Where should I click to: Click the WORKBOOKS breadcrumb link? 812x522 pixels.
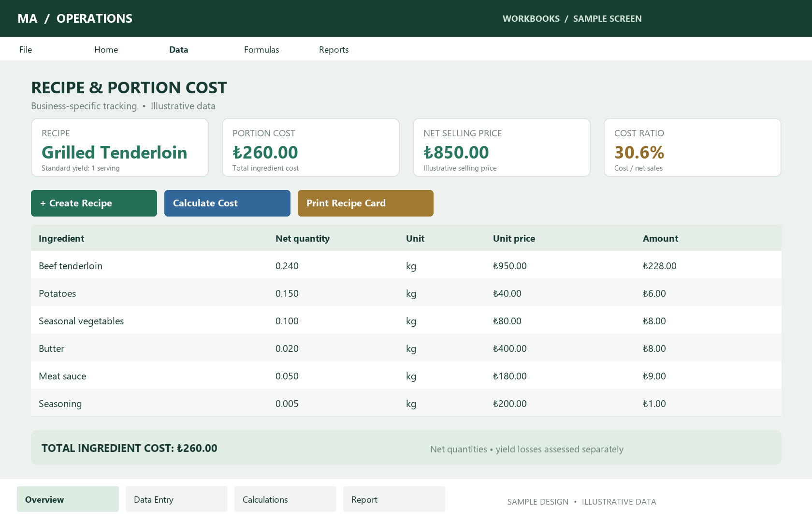(531, 18)
